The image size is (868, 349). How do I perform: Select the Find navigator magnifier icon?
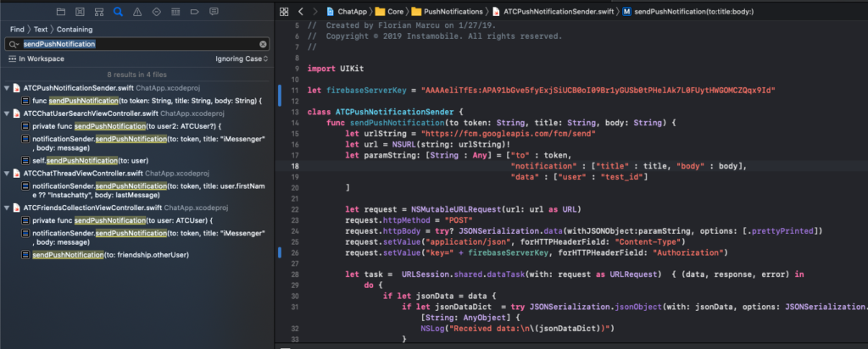point(118,12)
